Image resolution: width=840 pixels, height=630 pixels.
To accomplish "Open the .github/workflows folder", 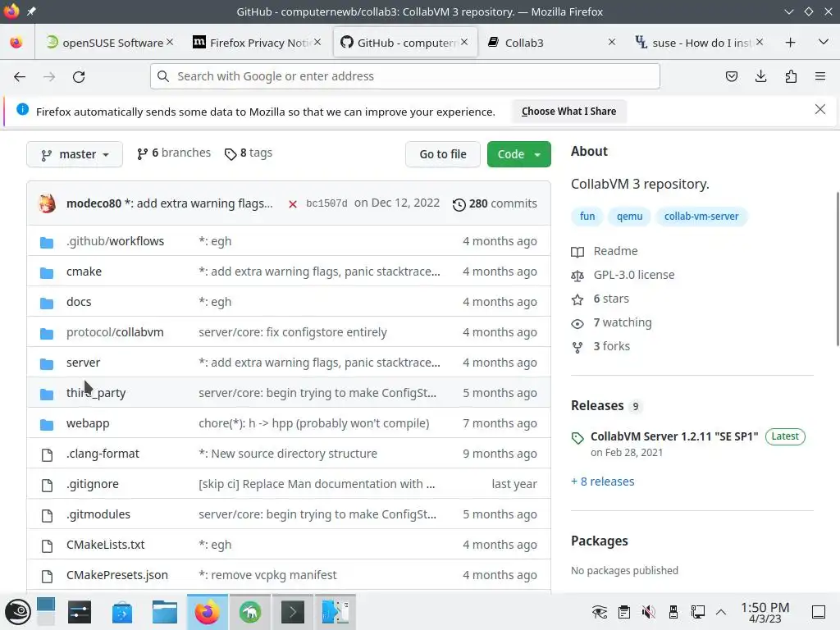I will pyautogui.click(x=115, y=241).
